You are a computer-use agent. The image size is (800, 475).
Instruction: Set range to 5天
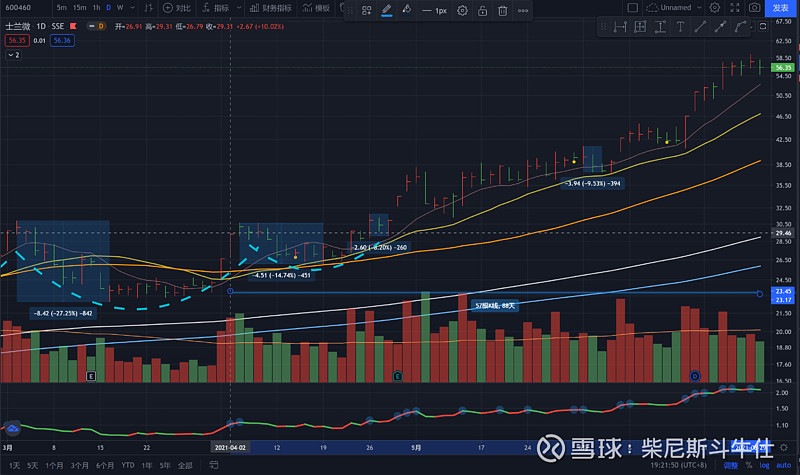point(33,465)
